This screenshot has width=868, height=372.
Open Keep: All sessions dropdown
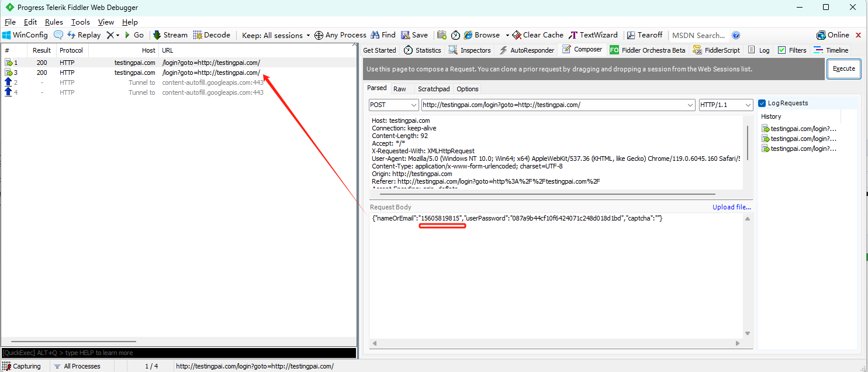tap(276, 35)
